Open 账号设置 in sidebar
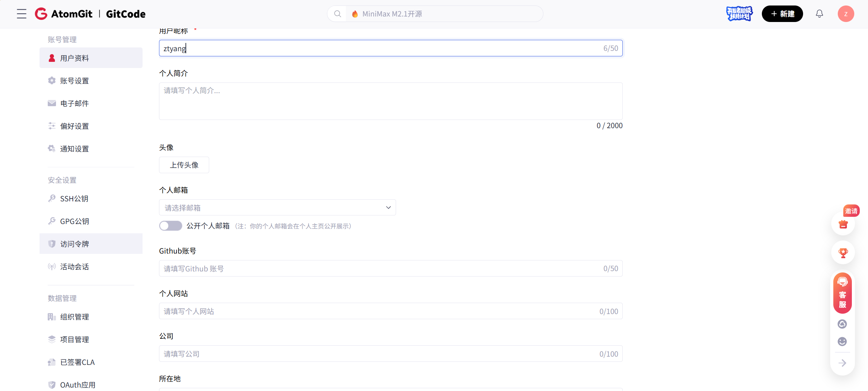 click(x=75, y=81)
